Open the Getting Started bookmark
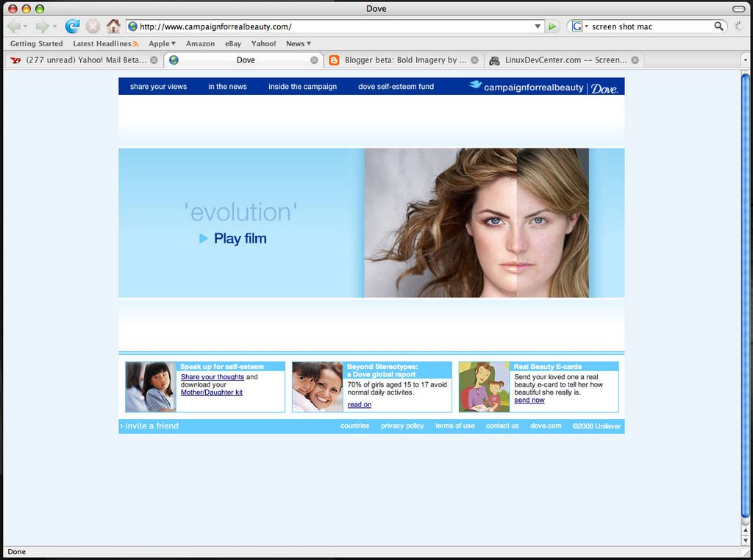Screen dimensions: 753x560 pos(37,43)
